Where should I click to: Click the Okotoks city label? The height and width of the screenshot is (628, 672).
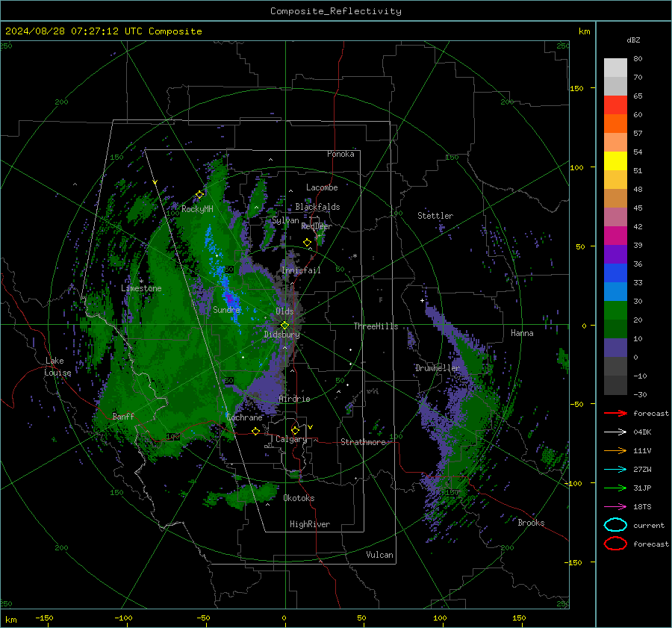[299, 498]
